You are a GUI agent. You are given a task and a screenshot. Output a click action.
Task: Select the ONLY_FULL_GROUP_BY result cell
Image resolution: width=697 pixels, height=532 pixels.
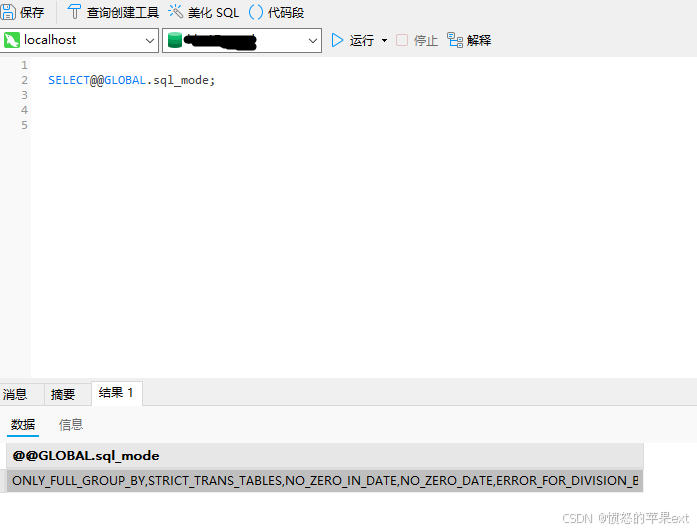(x=324, y=480)
